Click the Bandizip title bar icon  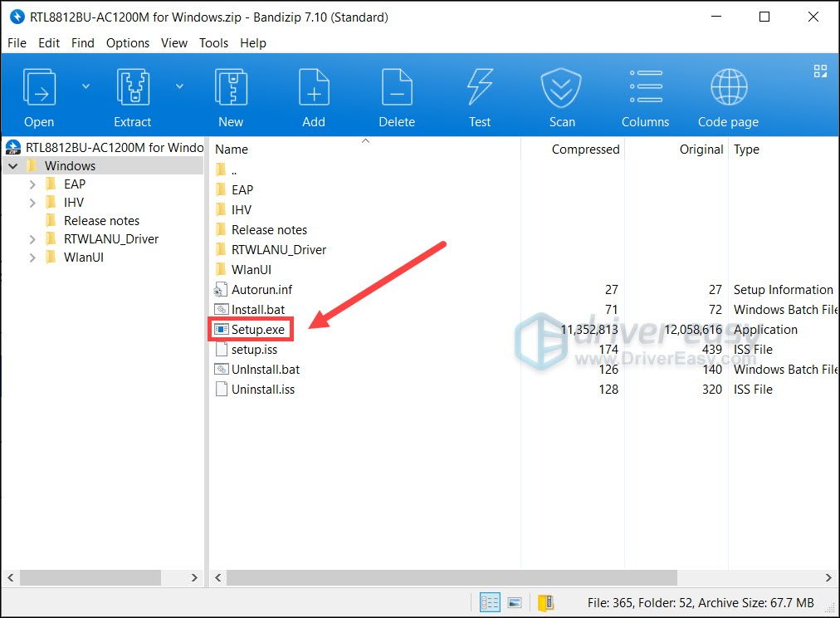17,17
